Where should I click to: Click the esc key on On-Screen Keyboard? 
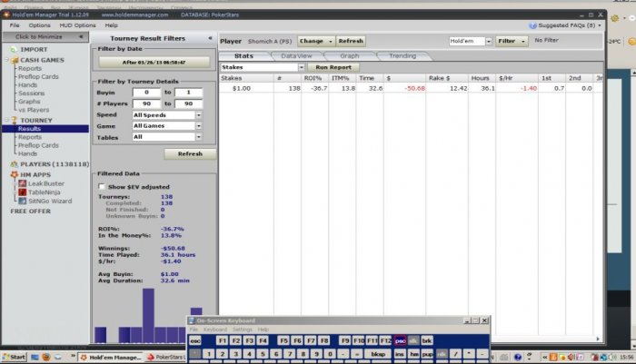click(x=195, y=341)
